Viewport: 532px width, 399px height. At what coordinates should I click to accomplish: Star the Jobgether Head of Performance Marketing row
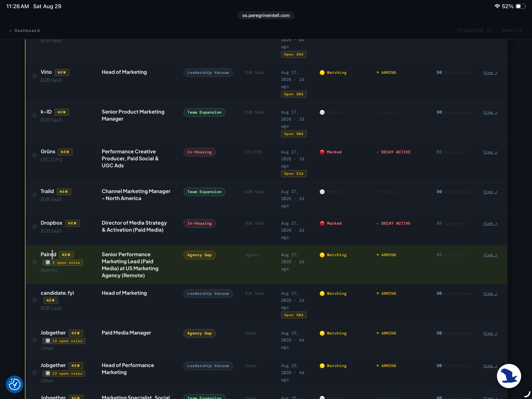coord(35,373)
